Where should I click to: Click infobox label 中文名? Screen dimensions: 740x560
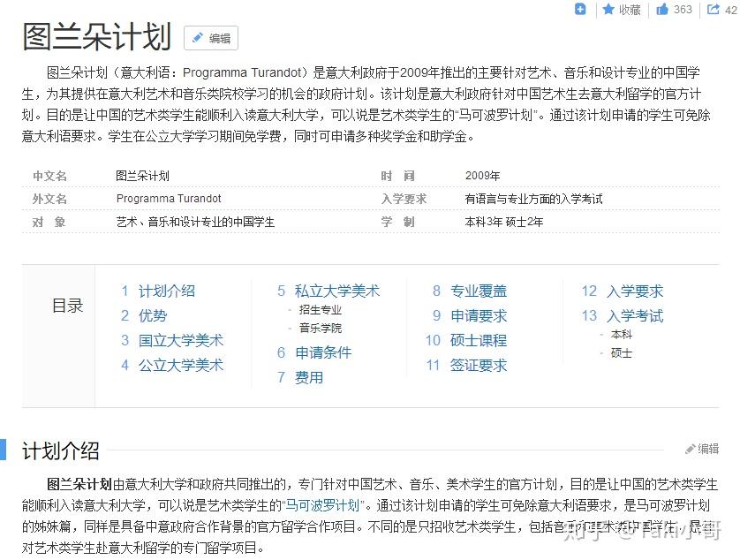pos(49,176)
